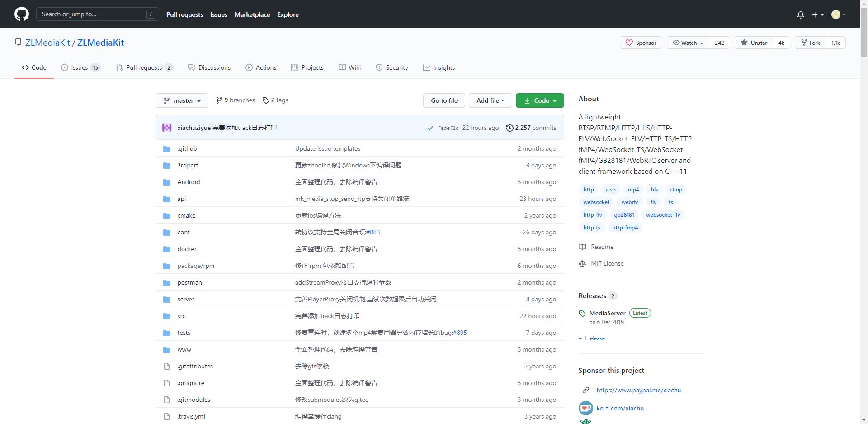Open the Readme link
This screenshot has width=868, height=424.
click(x=596, y=247)
